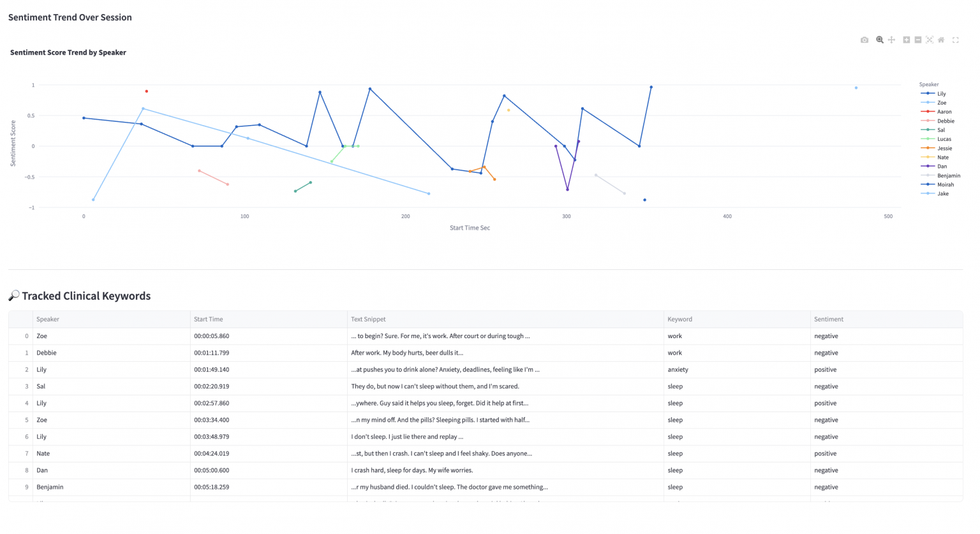Image resolution: width=980 pixels, height=534 pixels.
Task: Select the Zoom magnifier tool
Action: (880, 40)
